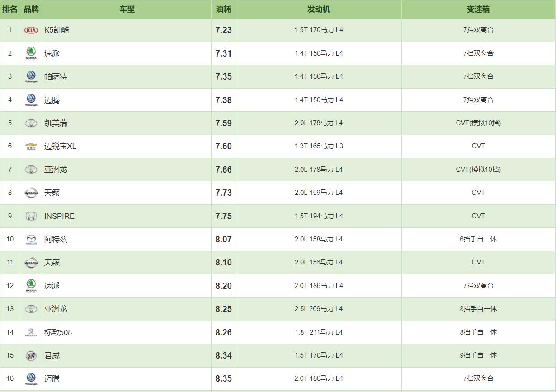556x392 pixels.
Task: Open the 君威 model link
Action: (x=52, y=355)
